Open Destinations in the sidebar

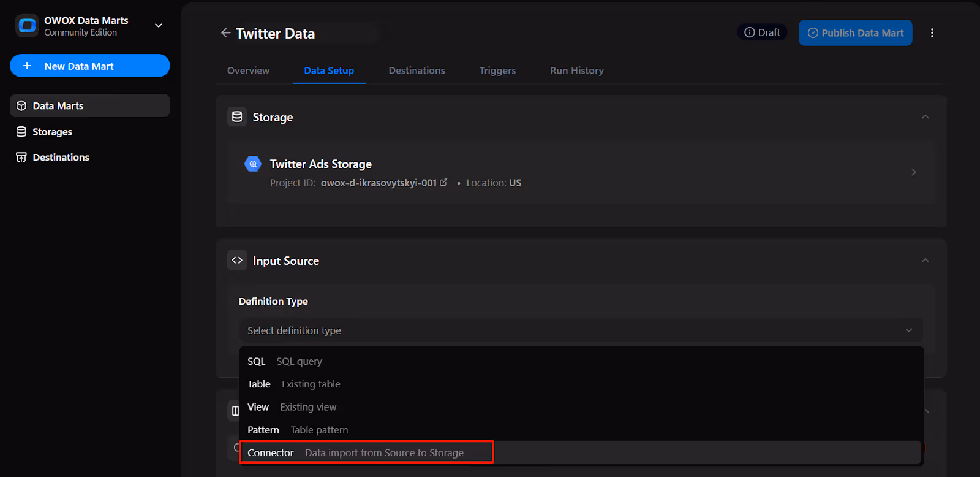(x=90, y=158)
